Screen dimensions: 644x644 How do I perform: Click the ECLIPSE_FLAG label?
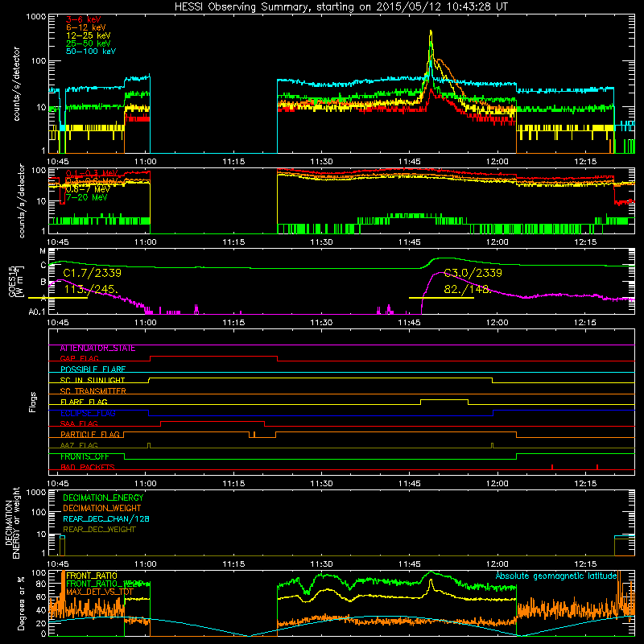coord(88,413)
